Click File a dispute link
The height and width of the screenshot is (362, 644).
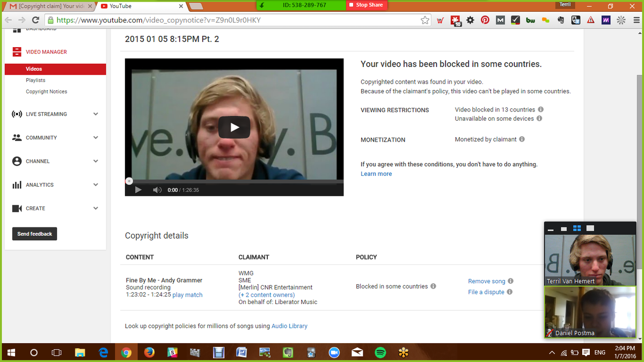coord(486,292)
